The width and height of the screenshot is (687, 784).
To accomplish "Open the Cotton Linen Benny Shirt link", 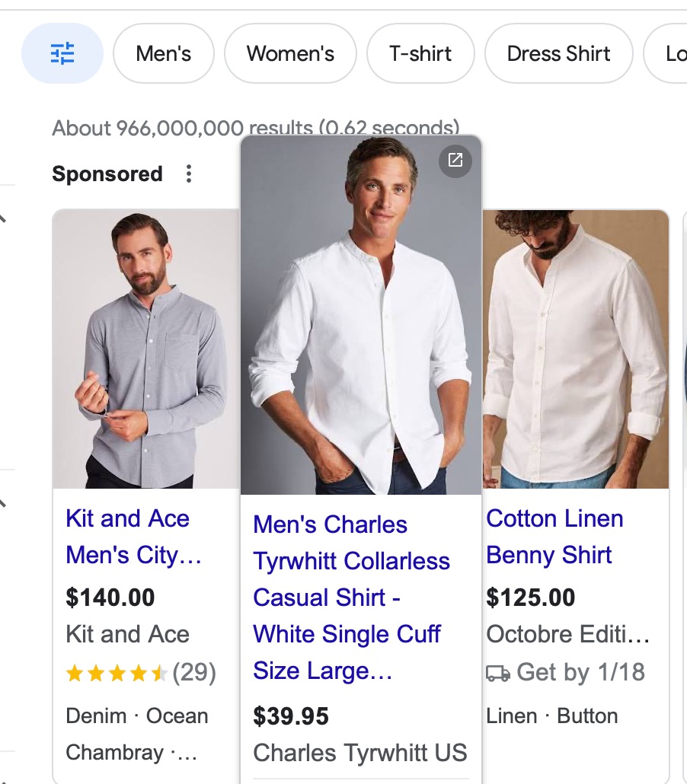I will click(554, 537).
